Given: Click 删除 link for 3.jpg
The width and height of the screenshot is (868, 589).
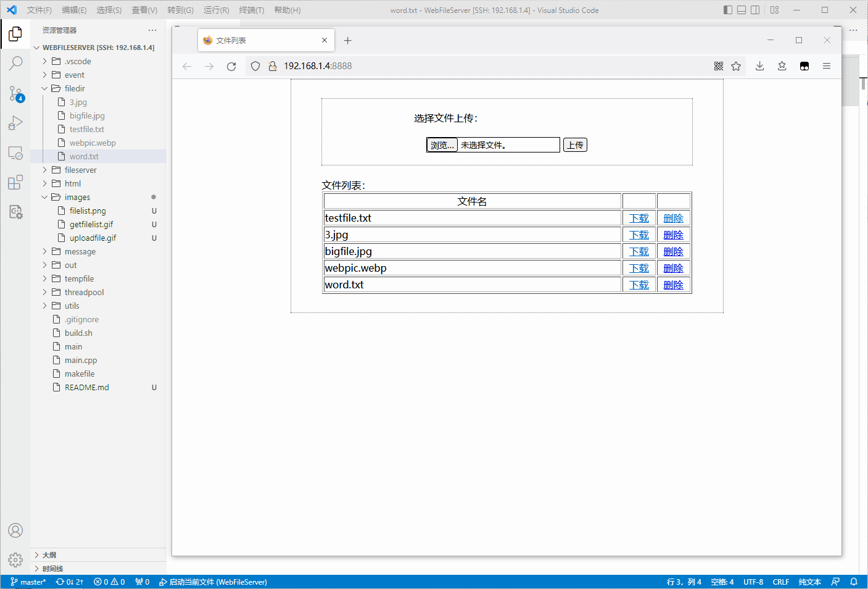Looking at the screenshot, I should pos(674,235).
